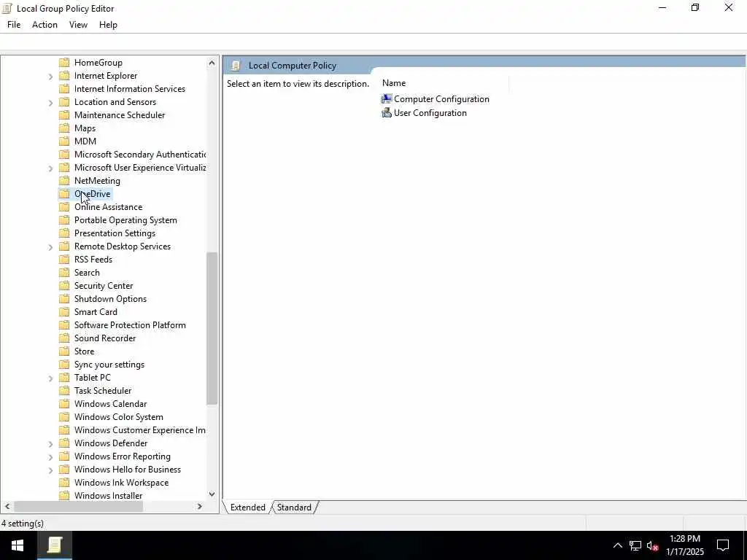The height and width of the screenshot is (560, 747).
Task: Open the File menu
Action: coord(14,25)
